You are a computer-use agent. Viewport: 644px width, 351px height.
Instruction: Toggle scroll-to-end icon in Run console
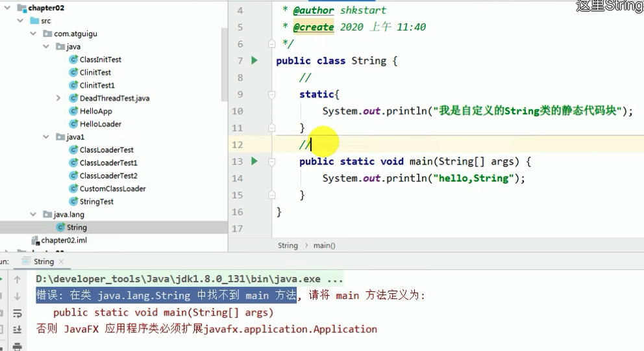(18, 330)
